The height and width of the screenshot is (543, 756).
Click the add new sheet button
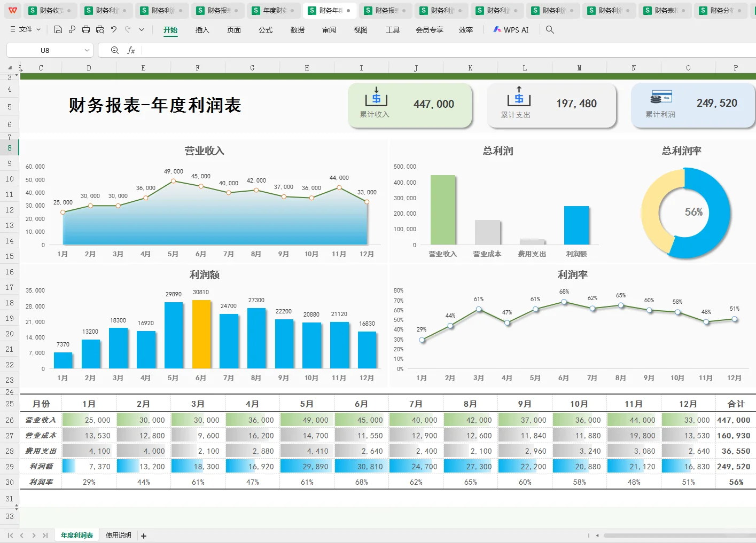[x=143, y=535]
